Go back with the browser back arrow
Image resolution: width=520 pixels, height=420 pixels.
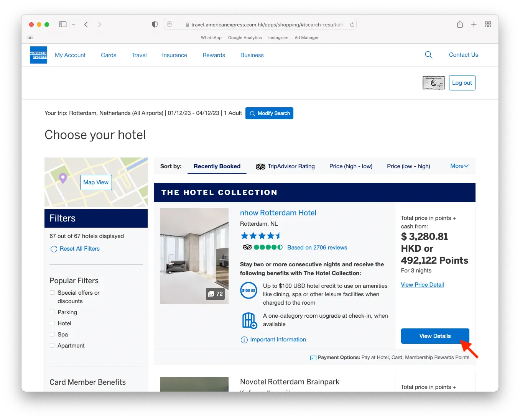click(x=86, y=25)
